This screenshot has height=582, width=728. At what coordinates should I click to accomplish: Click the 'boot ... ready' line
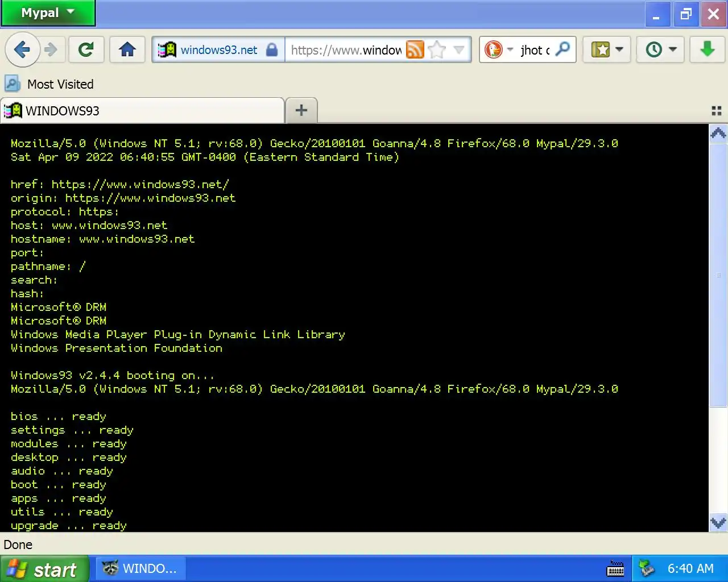tap(59, 484)
